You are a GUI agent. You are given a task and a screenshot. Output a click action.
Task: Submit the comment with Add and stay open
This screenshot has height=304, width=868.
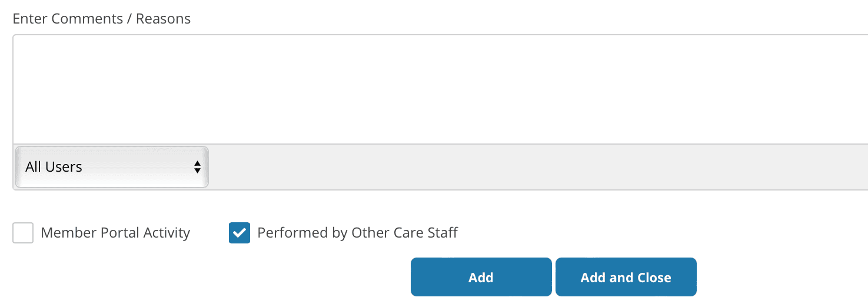[x=481, y=278]
